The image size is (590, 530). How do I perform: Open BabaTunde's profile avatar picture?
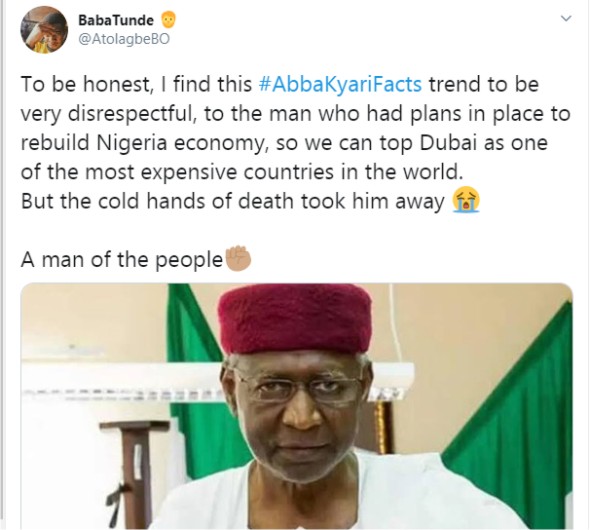tap(44, 30)
